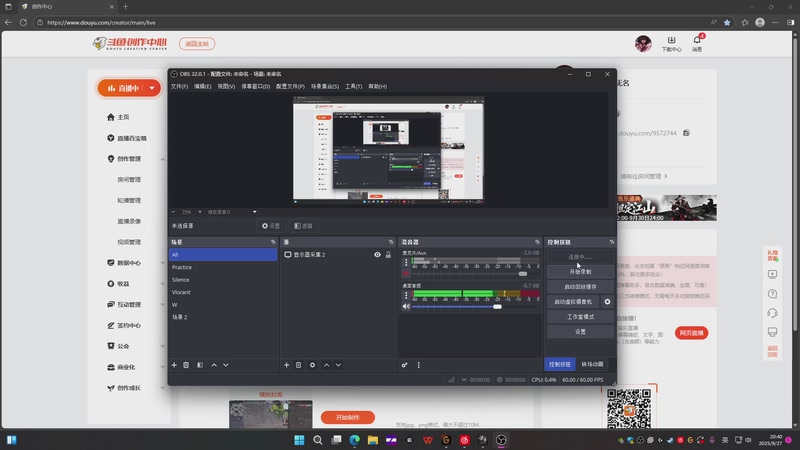Open Edit menu in OBS
Screen dimensions: 800x450
203,86
